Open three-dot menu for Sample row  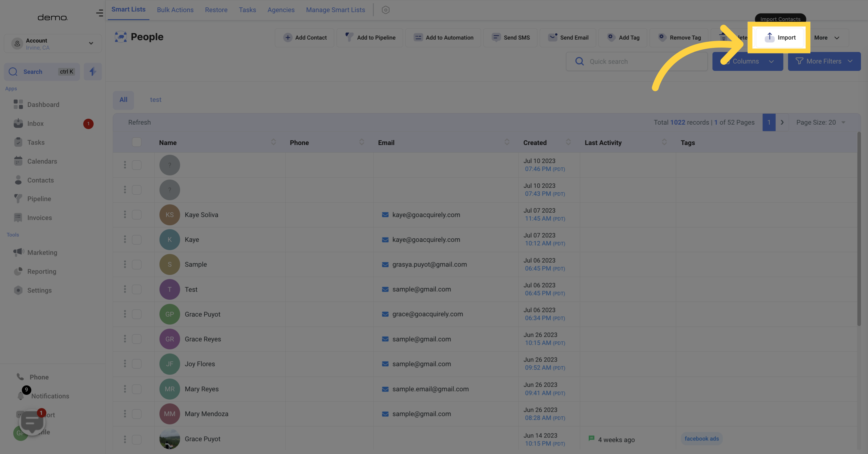pos(125,264)
